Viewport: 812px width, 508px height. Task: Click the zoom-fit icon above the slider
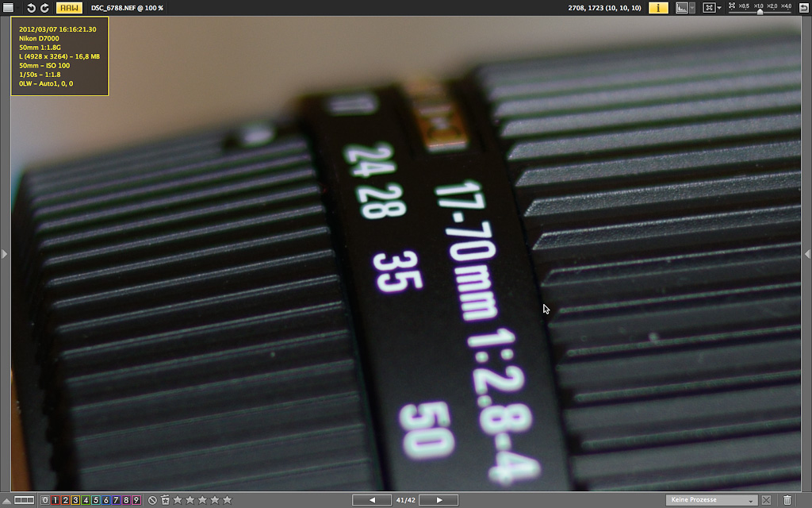[732, 6]
